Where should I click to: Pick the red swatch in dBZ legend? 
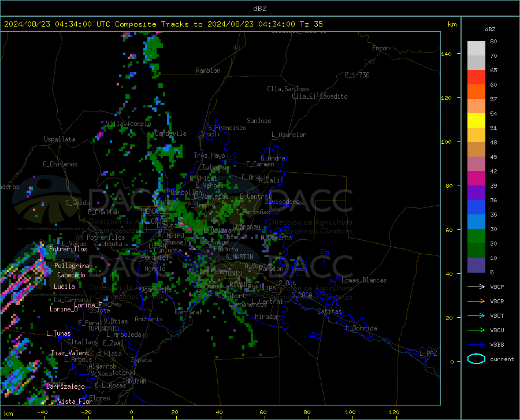[476, 77]
